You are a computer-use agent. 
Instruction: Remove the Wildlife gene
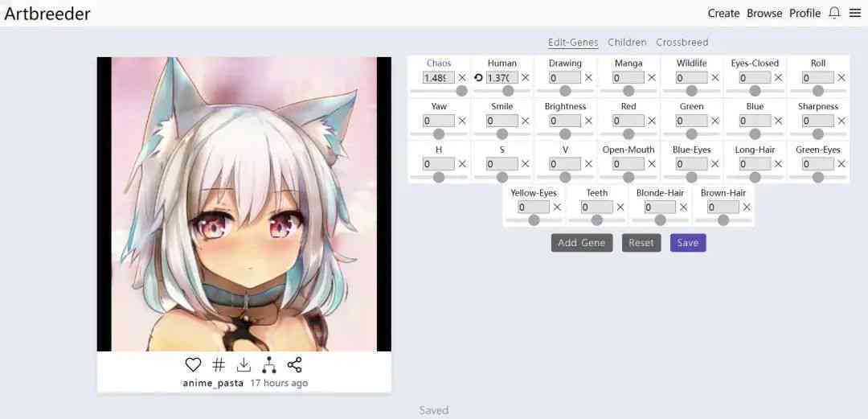tap(715, 77)
